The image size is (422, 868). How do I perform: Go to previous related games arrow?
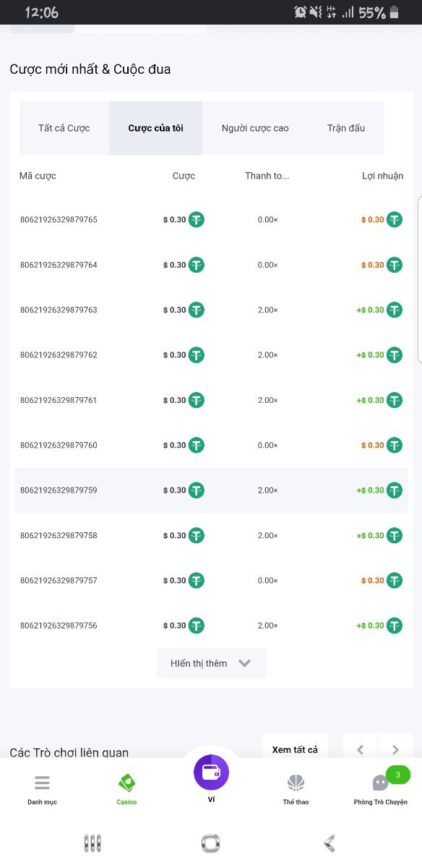pyautogui.click(x=361, y=749)
